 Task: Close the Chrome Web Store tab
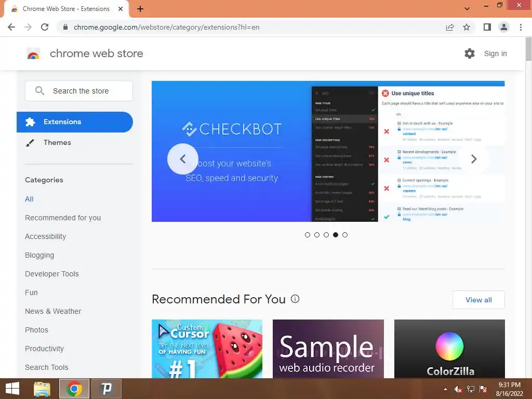(x=121, y=9)
